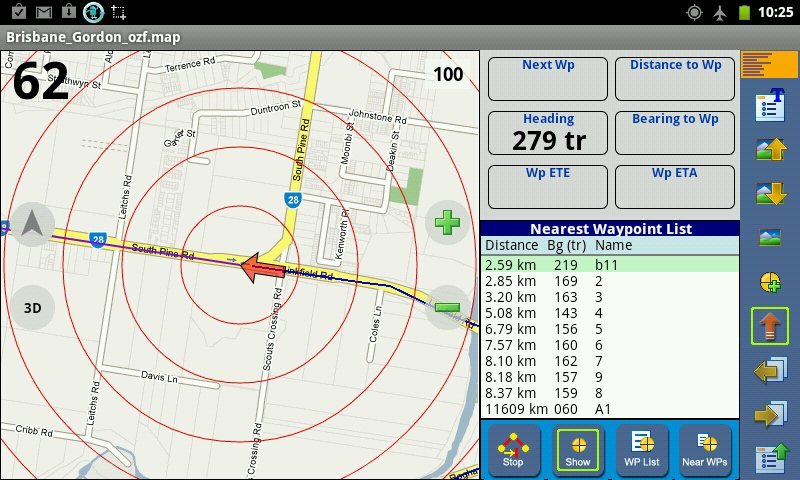This screenshot has height=480, width=800.
Task: Click the map scale indicator showing 100
Action: pyautogui.click(x=448, y=74)
